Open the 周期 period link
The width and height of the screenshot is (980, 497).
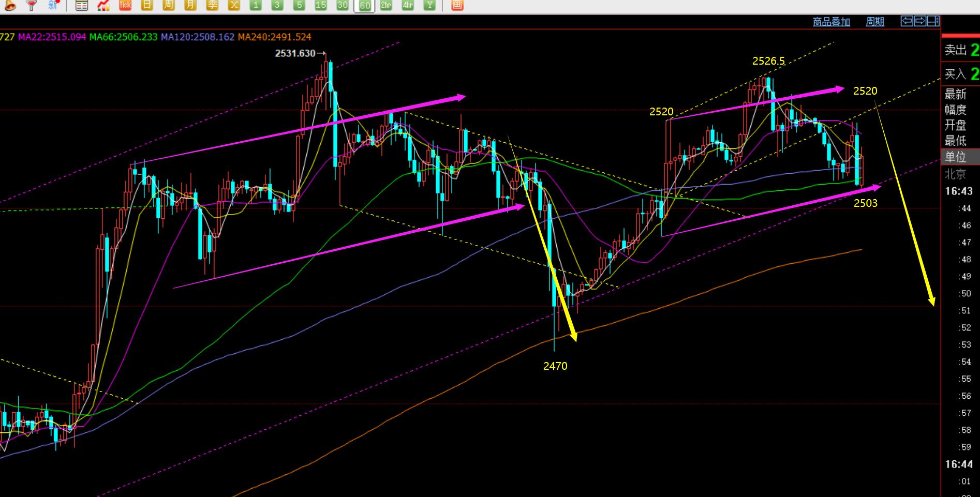[875, 21]
